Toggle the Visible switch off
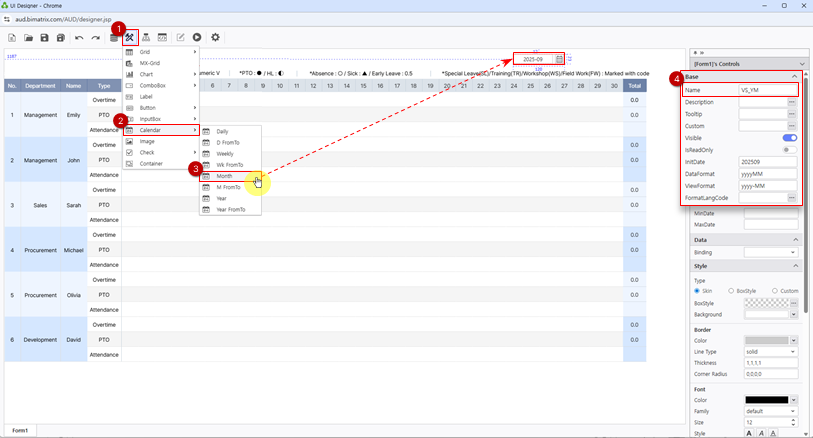 click(x=790, y=138)
